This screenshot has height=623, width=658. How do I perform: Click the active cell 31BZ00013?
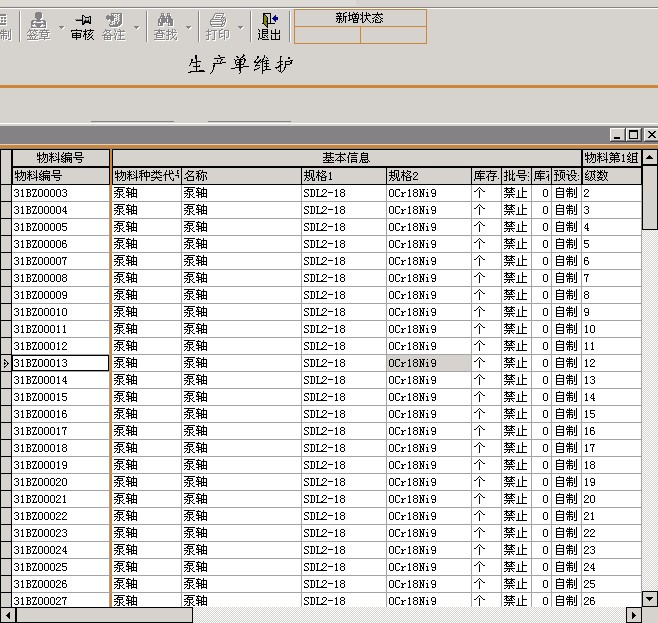pos(60,363)
